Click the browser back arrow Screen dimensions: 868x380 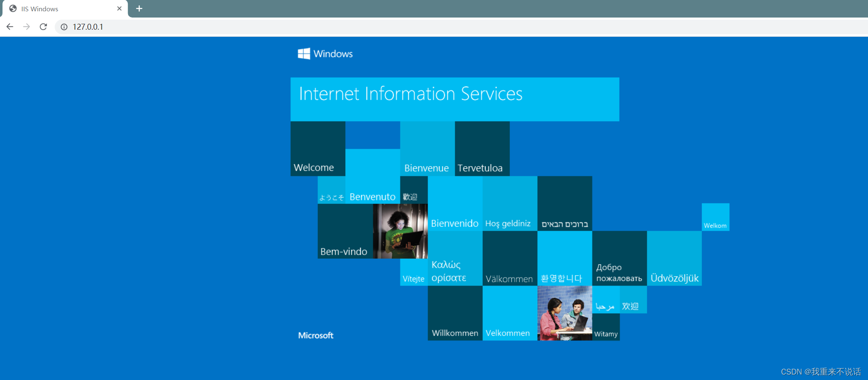click(10, 27)
